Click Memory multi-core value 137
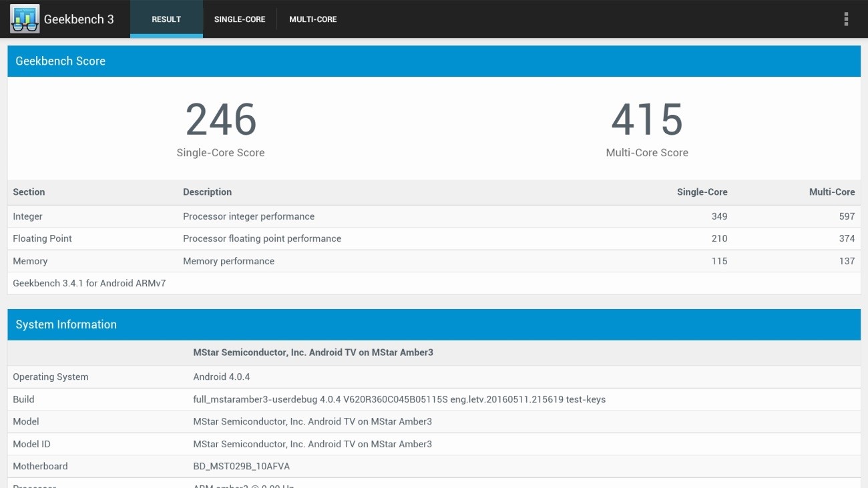The height and width of the screenshot is (488, 868). coord(847,261)
